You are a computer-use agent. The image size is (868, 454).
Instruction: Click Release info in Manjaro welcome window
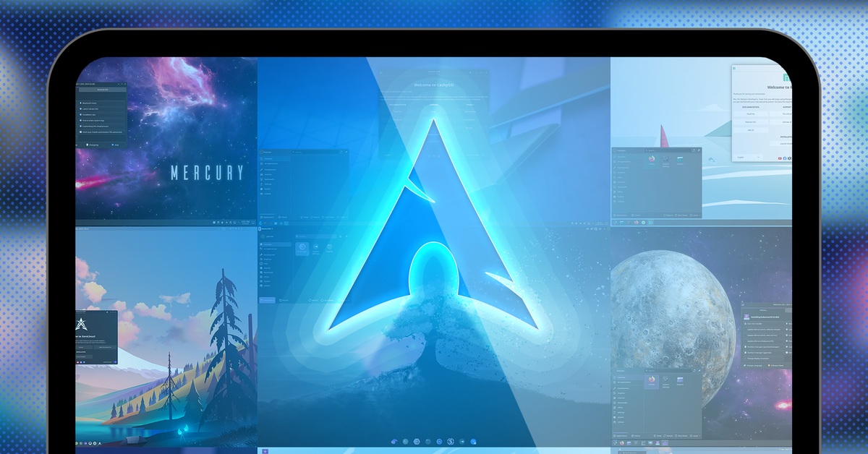(750, 121)
